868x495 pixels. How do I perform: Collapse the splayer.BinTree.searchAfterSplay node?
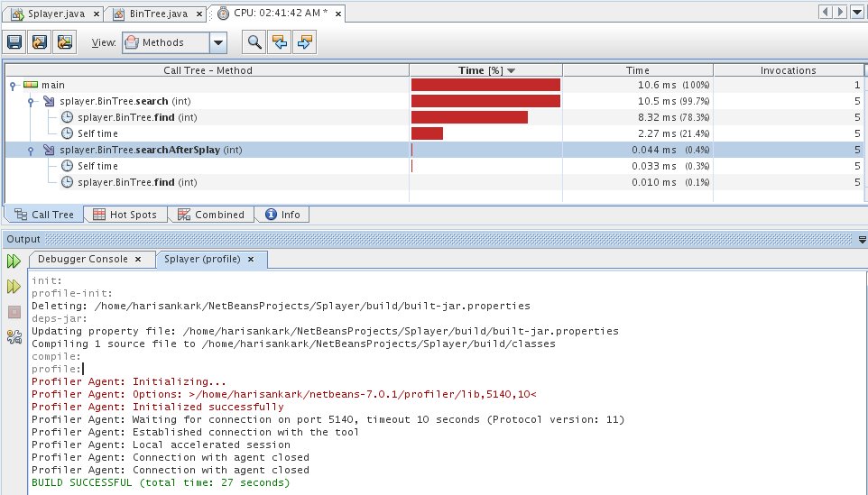[x=31, y=151]
